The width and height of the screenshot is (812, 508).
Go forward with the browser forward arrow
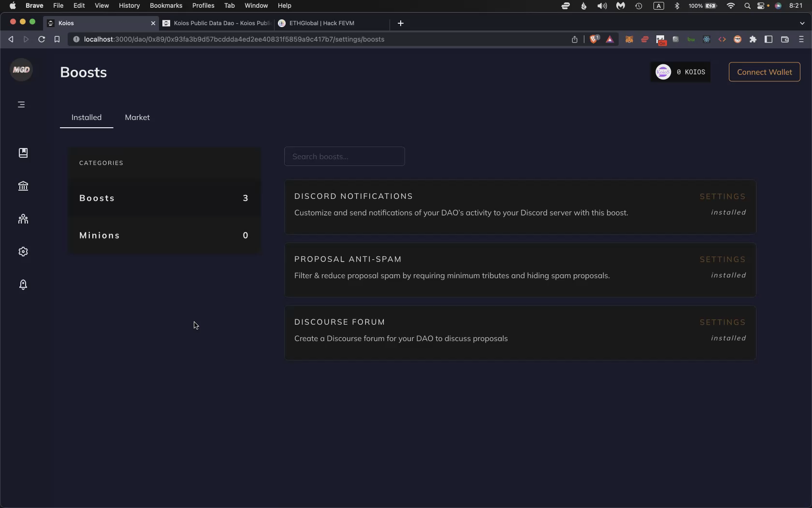(26, 39)
